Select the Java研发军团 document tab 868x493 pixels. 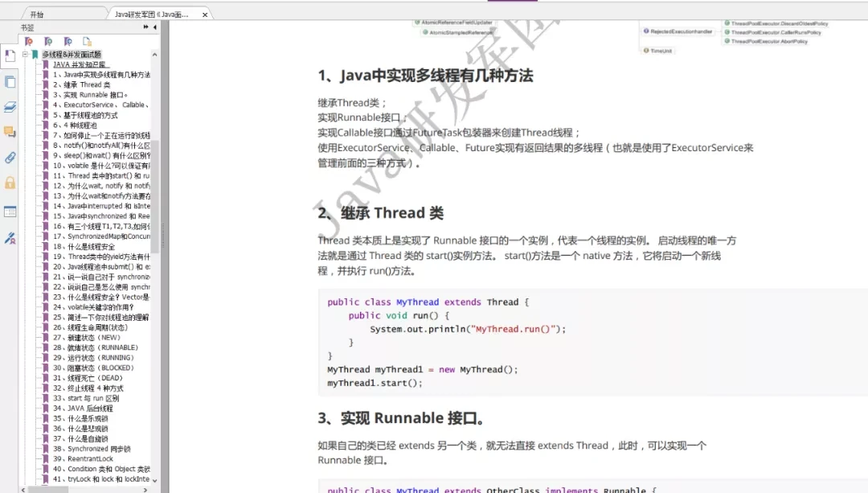point(151,15)
